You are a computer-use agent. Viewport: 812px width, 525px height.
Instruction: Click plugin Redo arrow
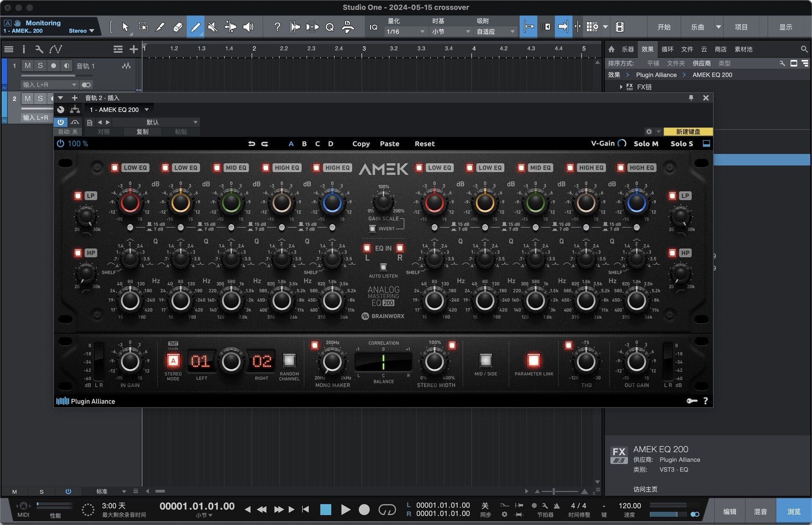[x=265, y=144]
